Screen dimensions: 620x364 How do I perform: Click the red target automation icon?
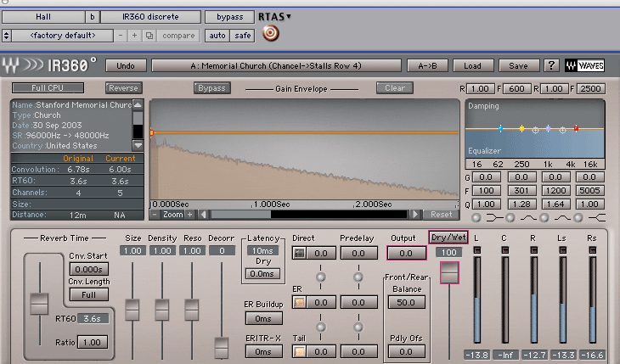point(270,34)
